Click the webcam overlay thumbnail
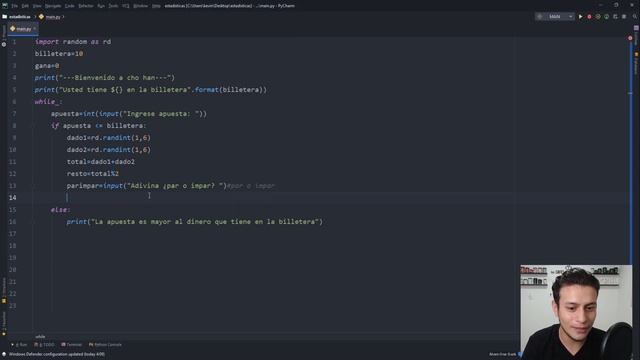Viewport: 640px width, 360px height. [576, 312]
